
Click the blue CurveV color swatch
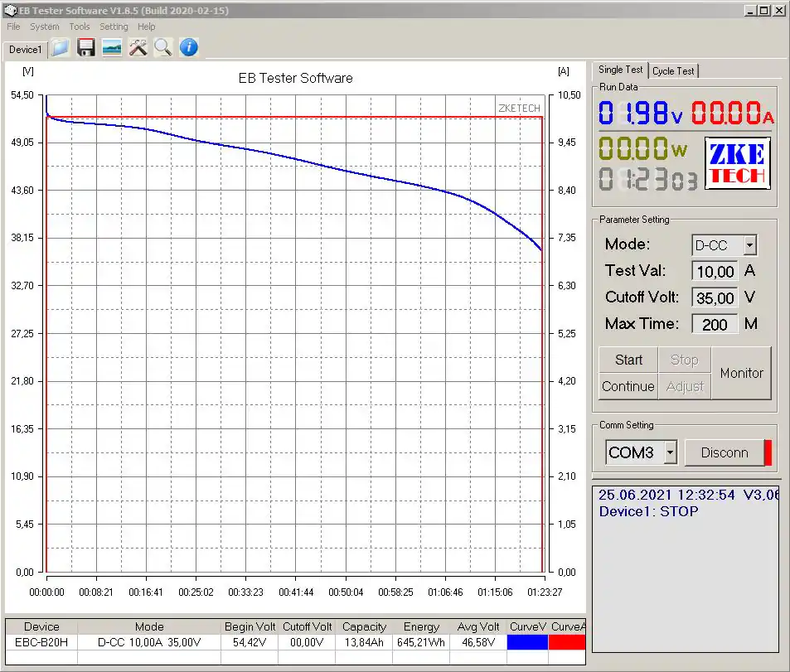(527, 642)
